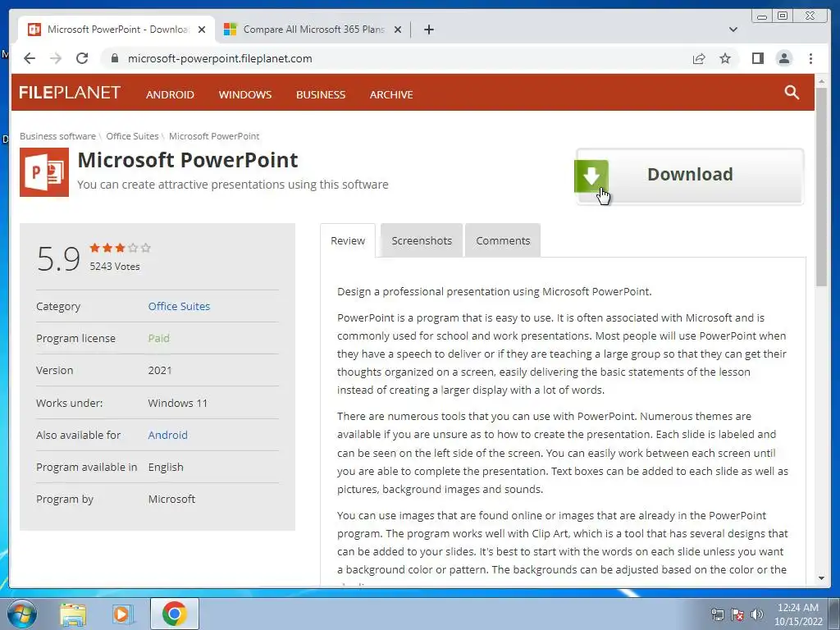The height and width of the screenshot is (630, 840).
Task: Open a new tab with plus button
Action: click(x=428, y=30)
